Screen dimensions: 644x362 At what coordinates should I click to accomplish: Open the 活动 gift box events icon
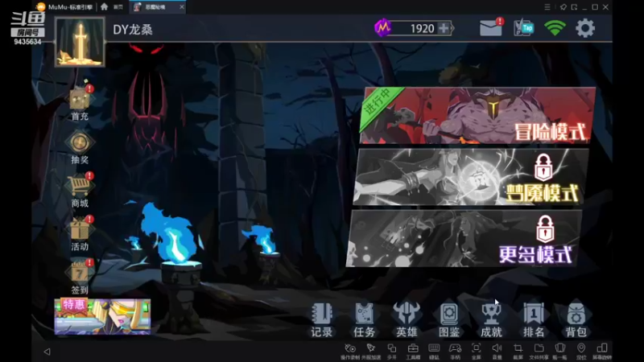click(x=80, y=229)
